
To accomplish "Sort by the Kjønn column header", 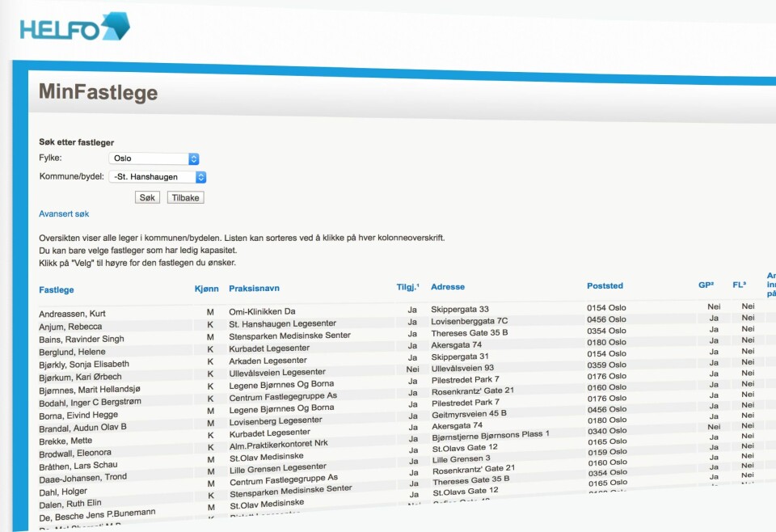I will (x=206, y=289).
